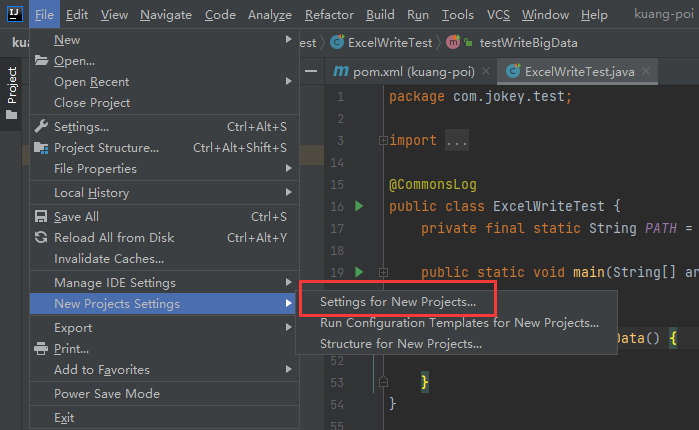Close the pom.xml editor tab

pyautogui.click(x=486, y=71)
